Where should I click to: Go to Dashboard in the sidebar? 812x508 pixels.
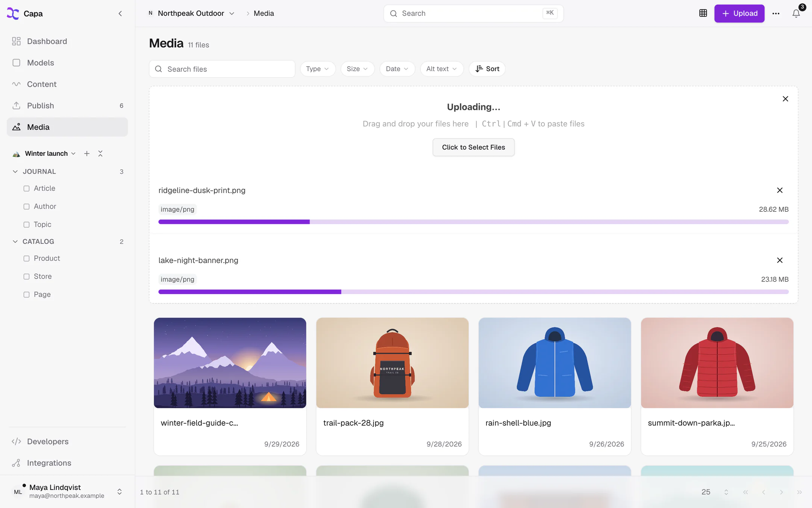click(67, 41)
